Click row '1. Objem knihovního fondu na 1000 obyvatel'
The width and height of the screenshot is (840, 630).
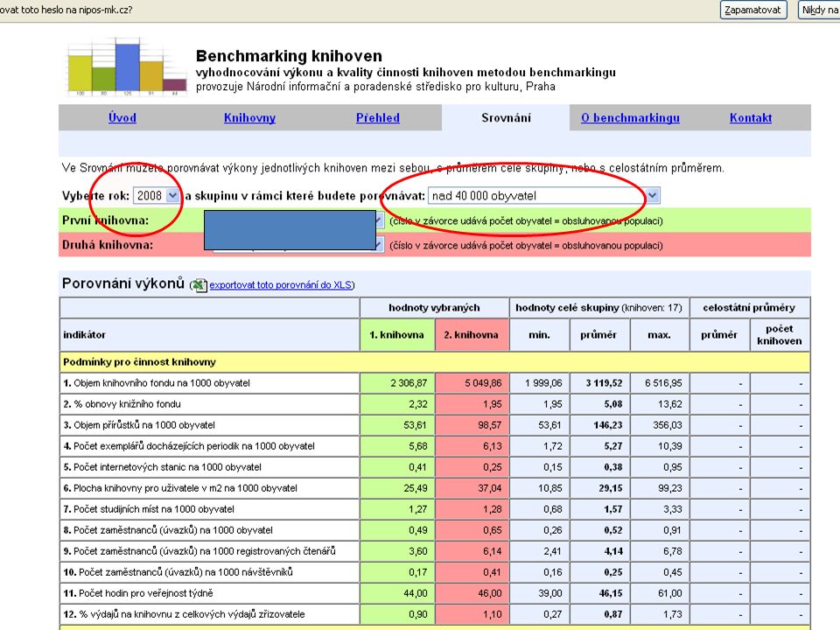[x=435, y=383]
